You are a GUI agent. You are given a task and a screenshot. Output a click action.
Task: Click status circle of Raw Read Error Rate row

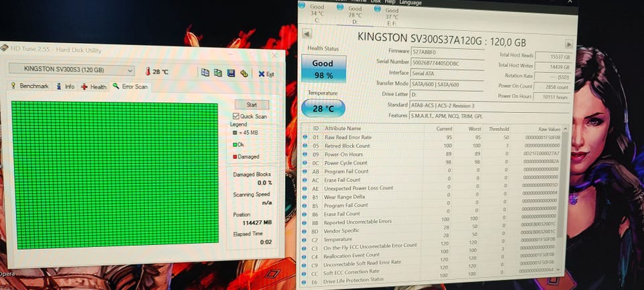pos(305,137)
